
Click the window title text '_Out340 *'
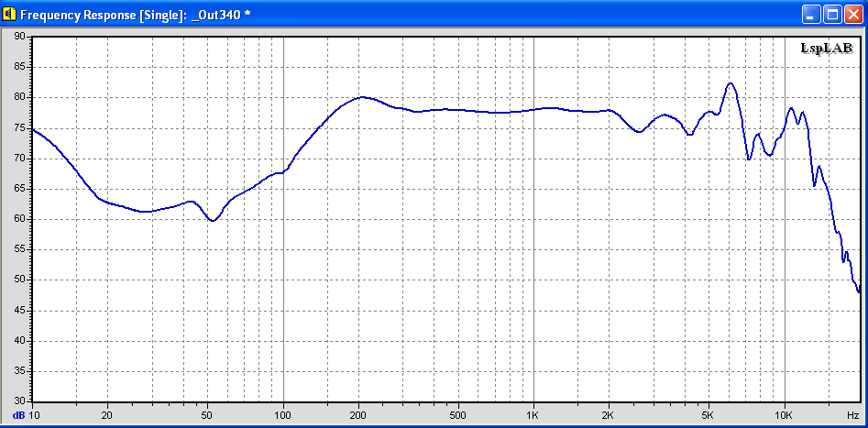tap(220, 15)
